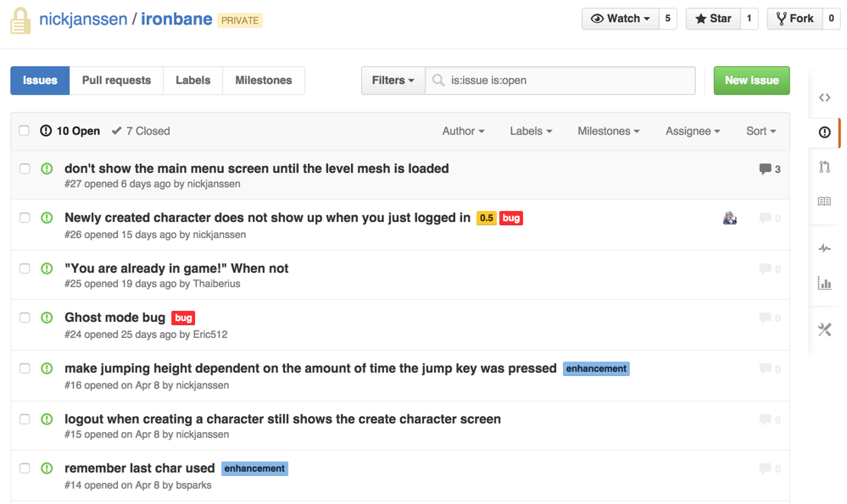
Task: Fork the ironbane repository
Action: click(x=795, y=19)
